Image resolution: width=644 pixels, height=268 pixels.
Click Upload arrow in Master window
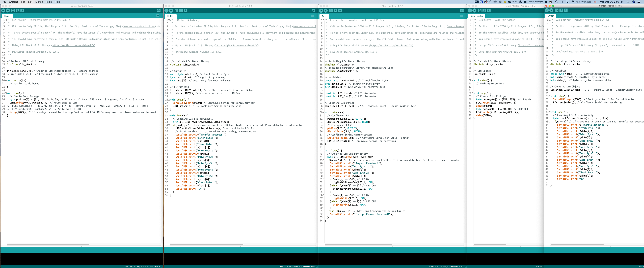(8, 11)
